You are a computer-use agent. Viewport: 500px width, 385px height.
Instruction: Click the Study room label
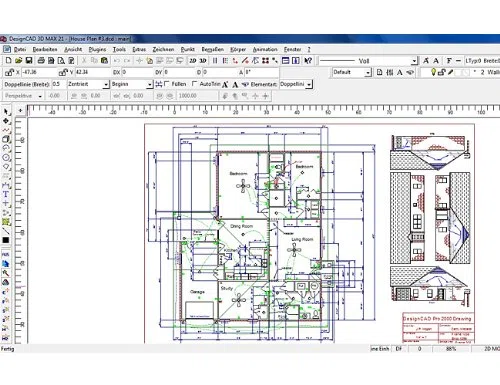coord(226,288)
